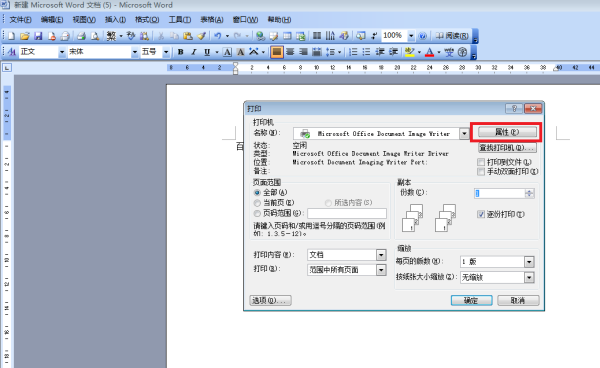
Task: Click the text highlight color icon
Action: [x=409, y=52]
